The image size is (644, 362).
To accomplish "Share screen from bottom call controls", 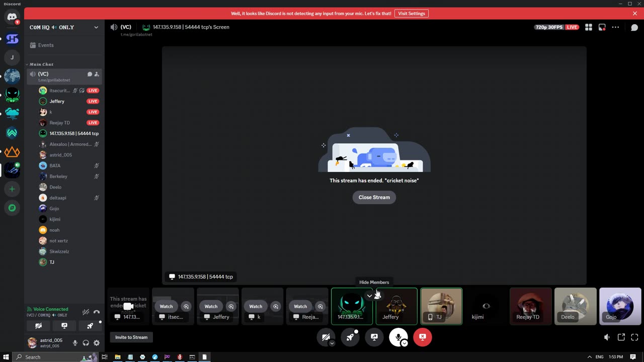I will click(374, 337).
